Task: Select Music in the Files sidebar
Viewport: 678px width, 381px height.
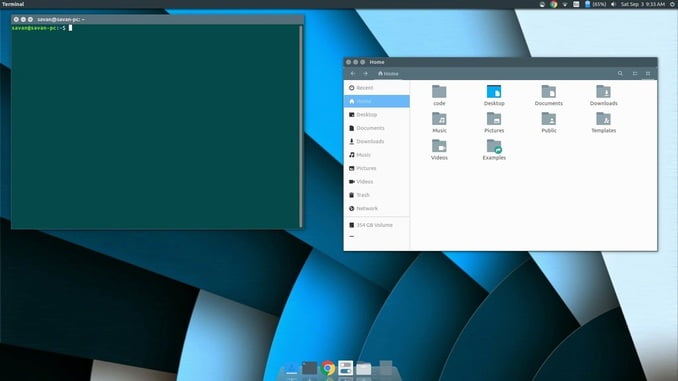Action: click(x=377, y=155)
